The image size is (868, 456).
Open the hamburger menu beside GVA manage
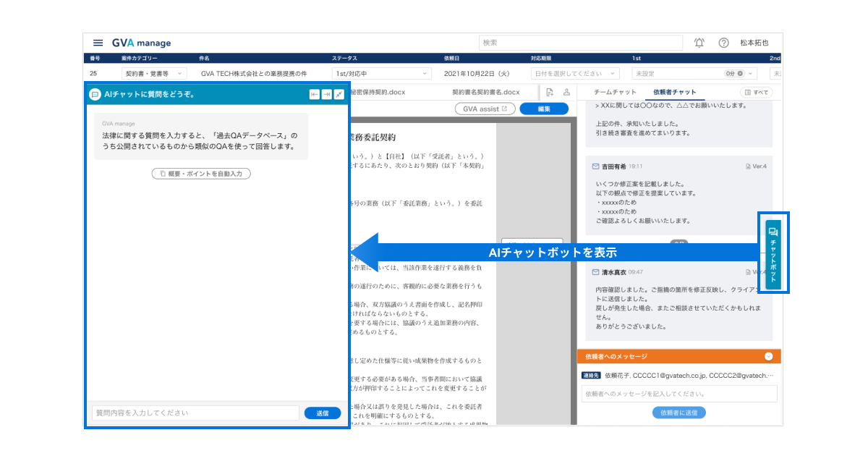click(x=98, y=43)
